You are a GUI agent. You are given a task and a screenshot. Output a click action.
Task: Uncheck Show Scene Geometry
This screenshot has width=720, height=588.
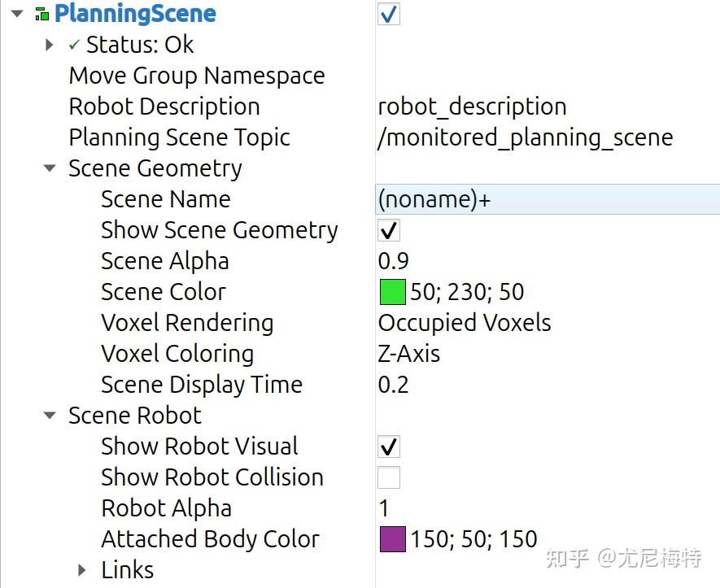pyautogui.click(x=388, y=230)
